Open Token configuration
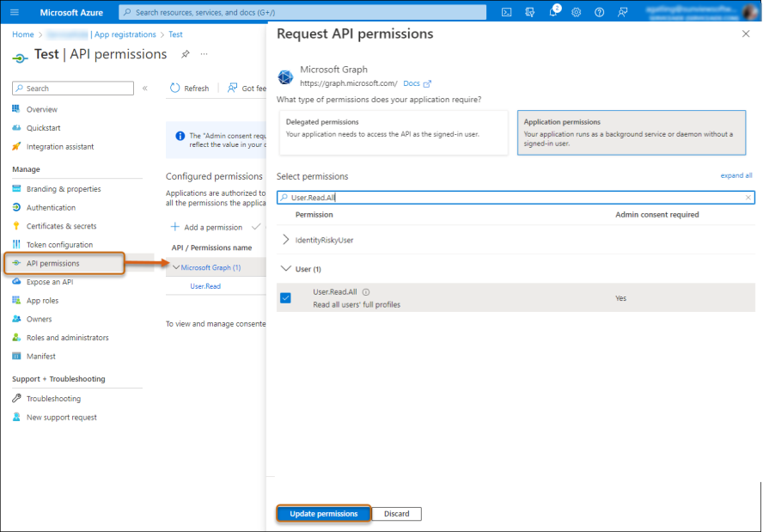The image size is (763, 532). 59,244
